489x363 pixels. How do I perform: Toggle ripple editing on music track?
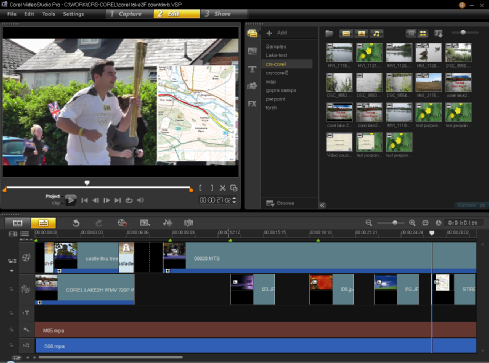(11, 345)
